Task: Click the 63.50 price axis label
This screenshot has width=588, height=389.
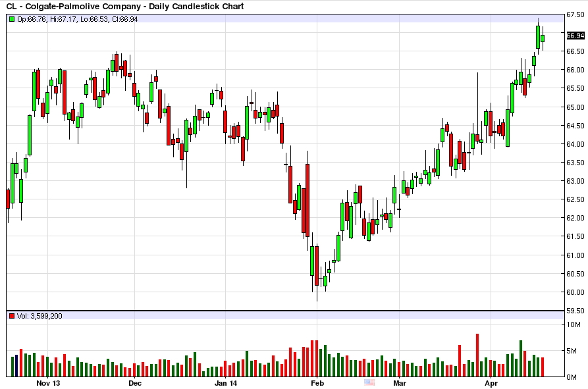Action: (575, 163)
